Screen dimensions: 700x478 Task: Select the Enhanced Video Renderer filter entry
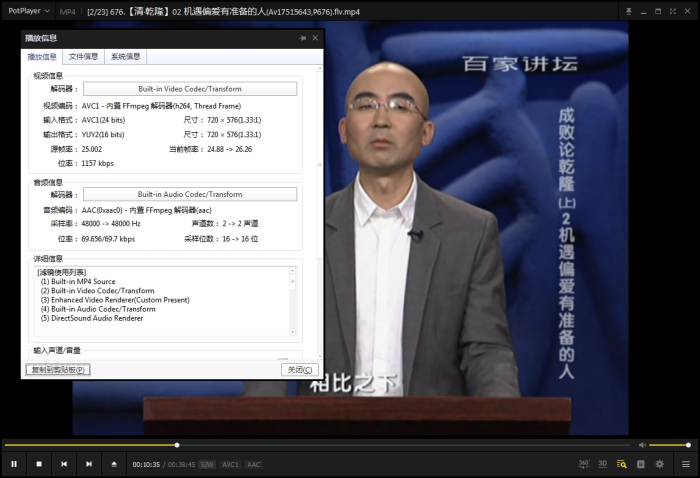[115, 300]
